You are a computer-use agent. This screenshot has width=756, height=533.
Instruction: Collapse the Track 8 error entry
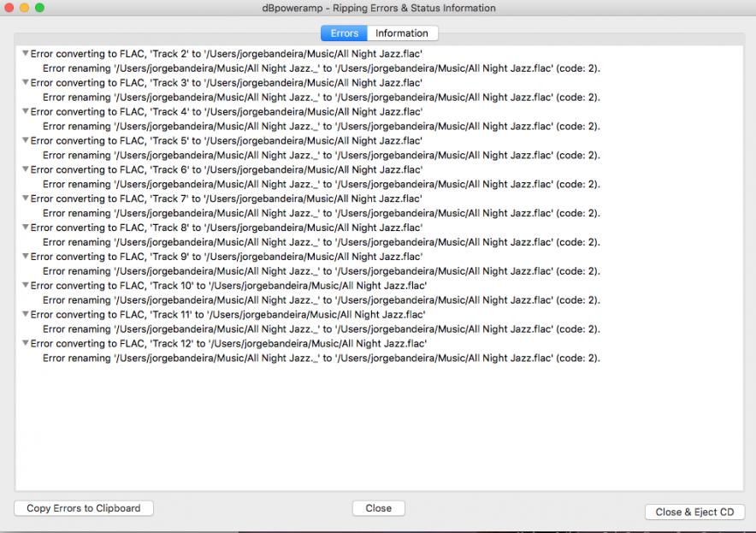click(25, 228)
